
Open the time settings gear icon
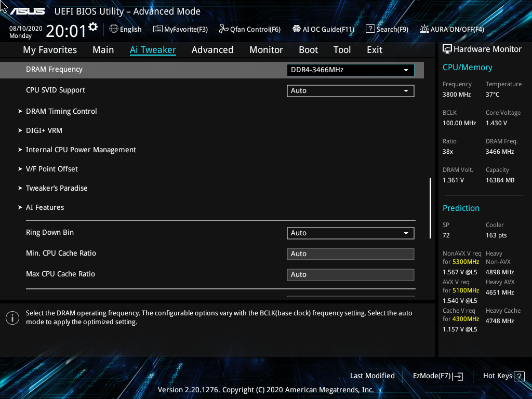click(93, 27)
